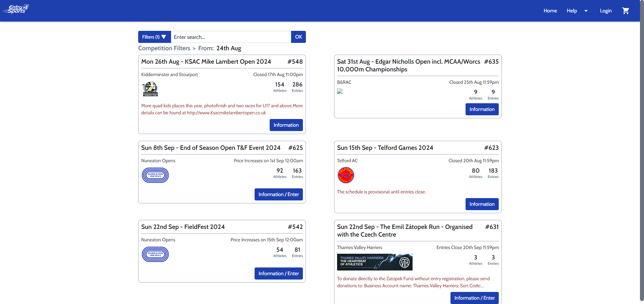Click the Thames Valley Harriers banner image
This screenshot has height=304, width=644.
click(x=375, y=262)
